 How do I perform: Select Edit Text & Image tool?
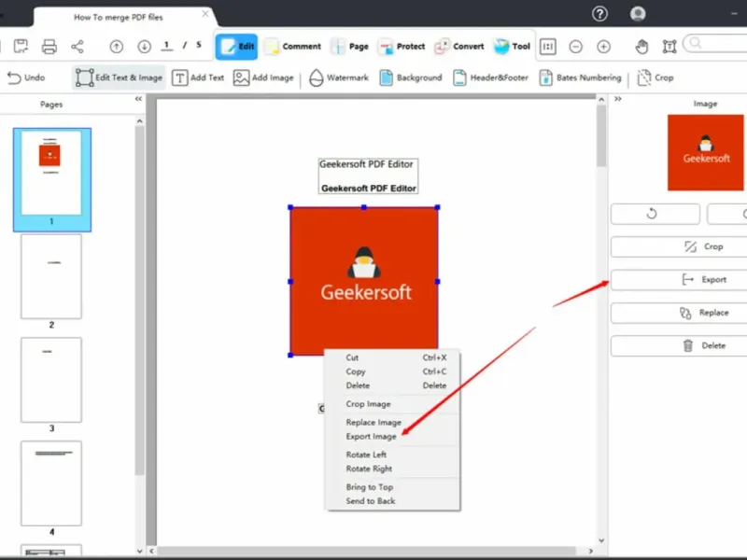coord(120,77)
